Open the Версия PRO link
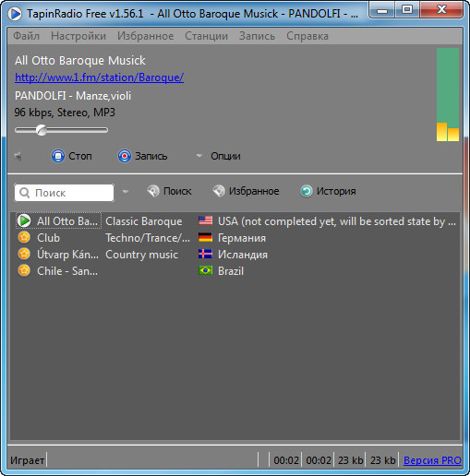The width and height of the screenshot is (470, 476). tap(432, 460)
